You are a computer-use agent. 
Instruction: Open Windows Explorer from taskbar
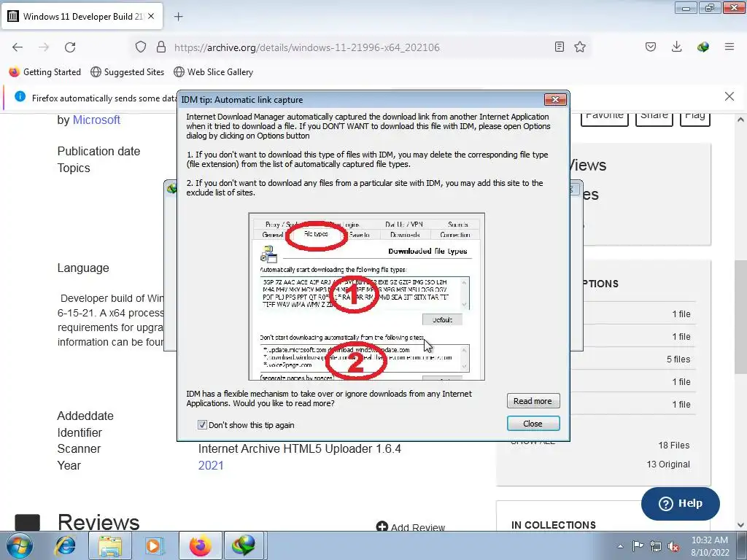[110, 545]
